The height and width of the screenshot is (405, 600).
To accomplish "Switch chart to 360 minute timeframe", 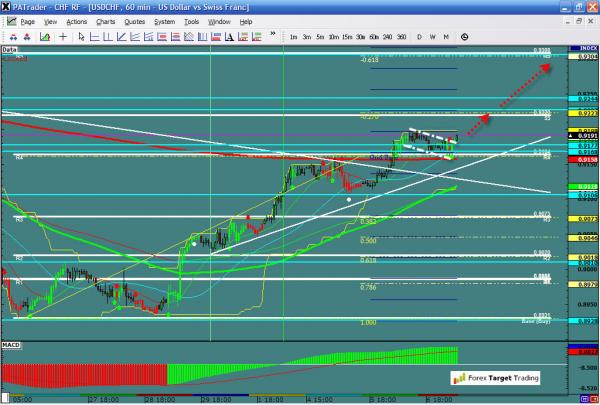I will point(401,37).
